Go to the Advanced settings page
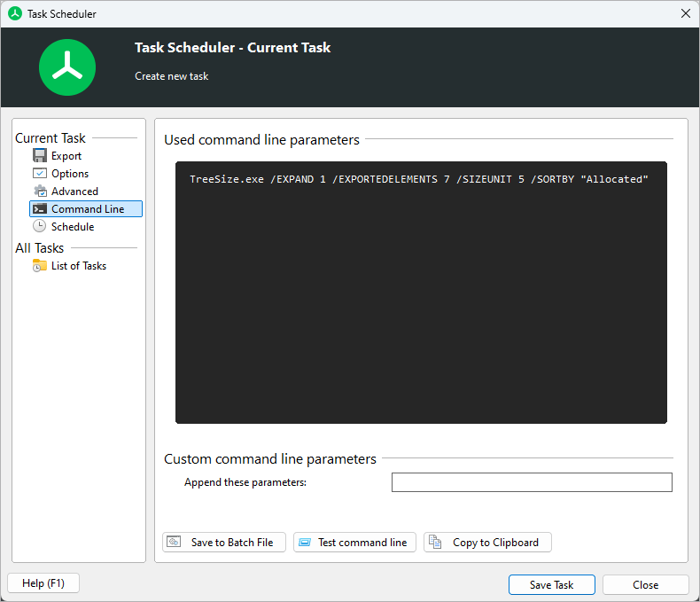 click(74, 192)
